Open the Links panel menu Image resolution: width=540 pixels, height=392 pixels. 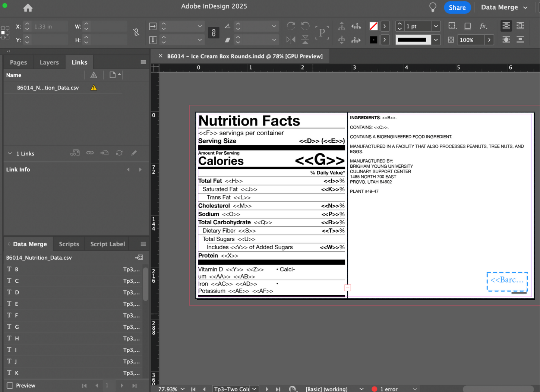click(x=143, y=62)
